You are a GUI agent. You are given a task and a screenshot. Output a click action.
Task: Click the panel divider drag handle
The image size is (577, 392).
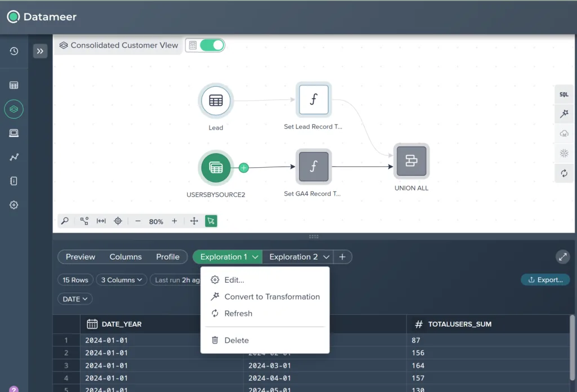pos(314,237)
